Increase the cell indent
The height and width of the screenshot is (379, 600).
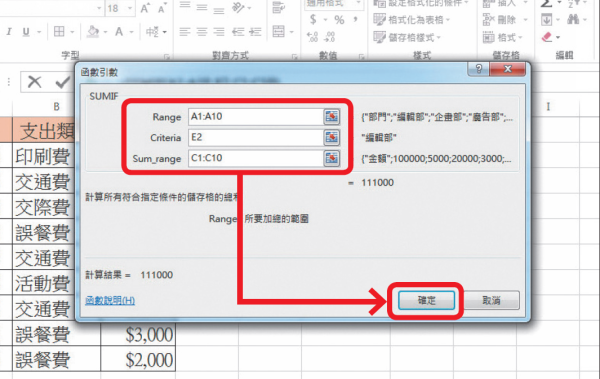pos(255,32)
